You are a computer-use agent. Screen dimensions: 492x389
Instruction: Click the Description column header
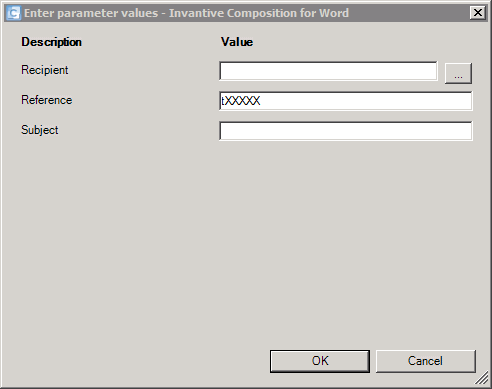coord(51,42)
